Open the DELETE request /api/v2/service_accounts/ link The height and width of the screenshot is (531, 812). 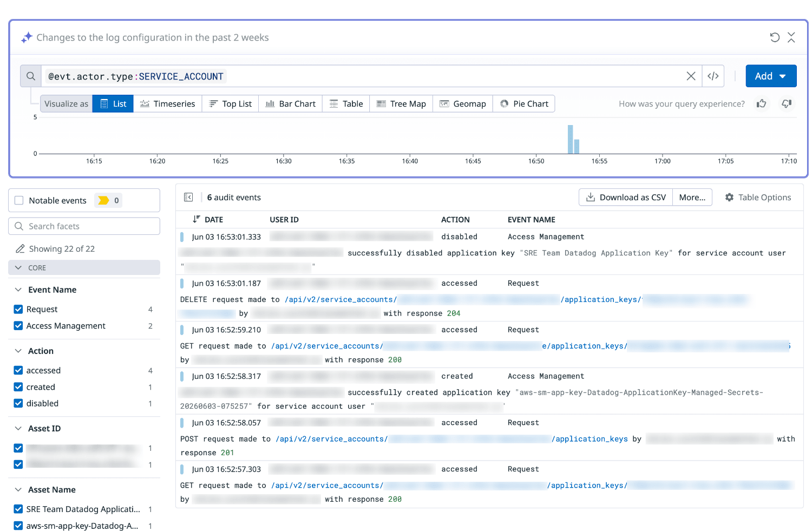pos(341,299)
